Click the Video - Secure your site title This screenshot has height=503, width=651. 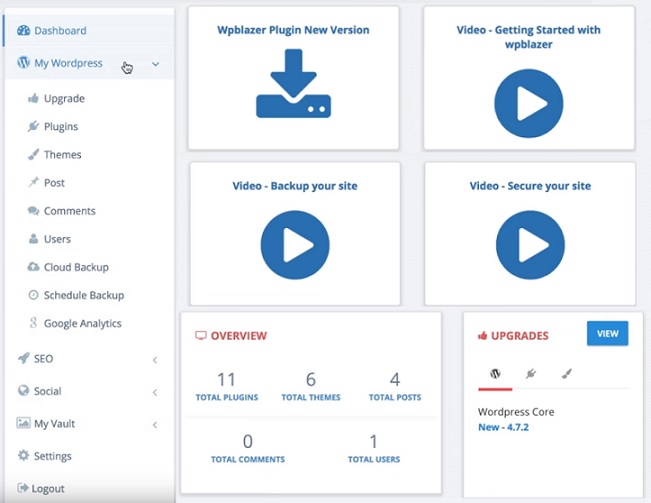point(530,186)
